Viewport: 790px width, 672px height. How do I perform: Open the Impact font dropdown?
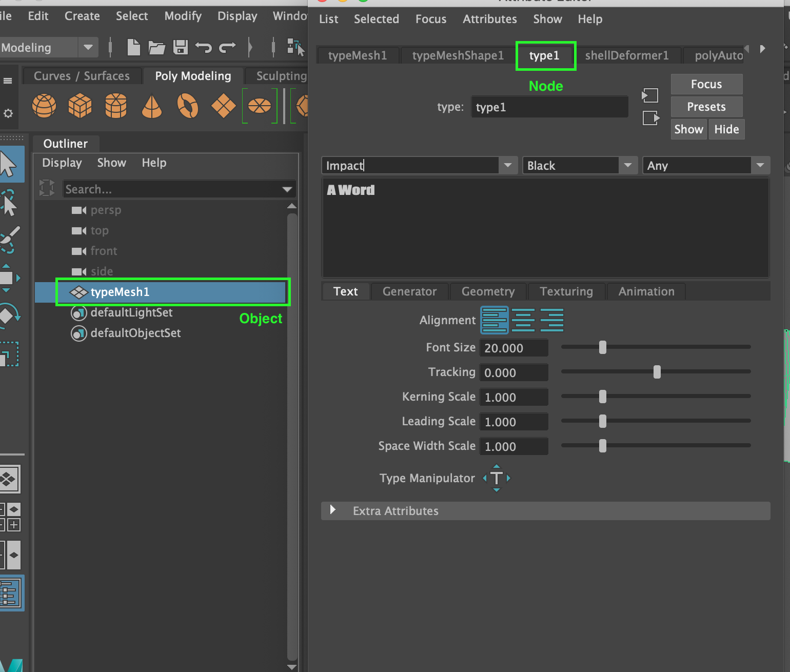pyautogui.click(x=507, y=165)
